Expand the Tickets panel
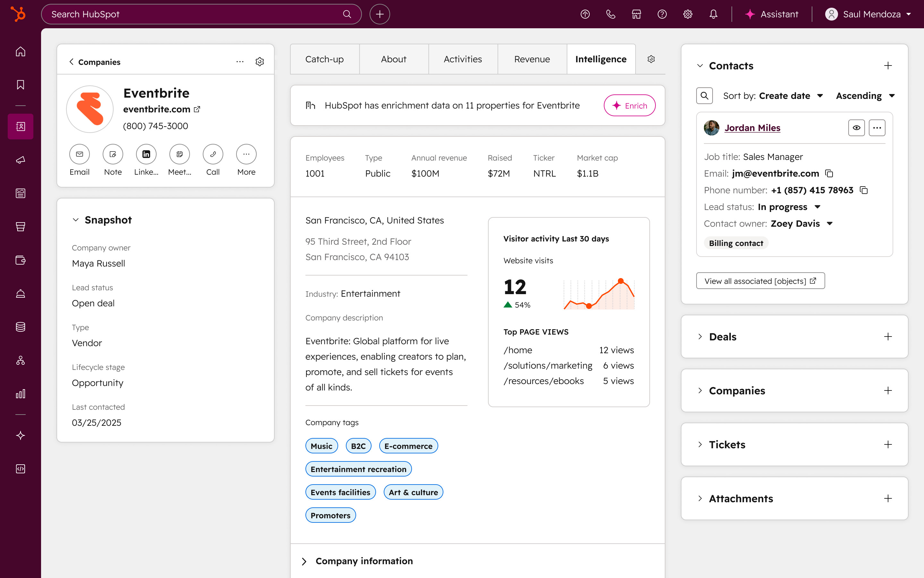Image resolution: width=924 pixels, height=578 pixels. 700,444
